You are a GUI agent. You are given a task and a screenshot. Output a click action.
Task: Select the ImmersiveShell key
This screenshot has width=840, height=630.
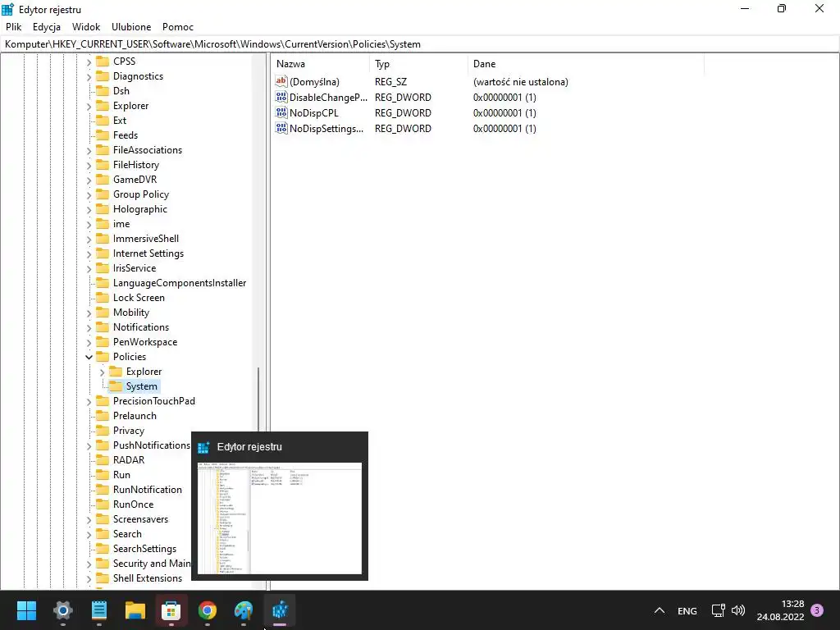(146, 239)
